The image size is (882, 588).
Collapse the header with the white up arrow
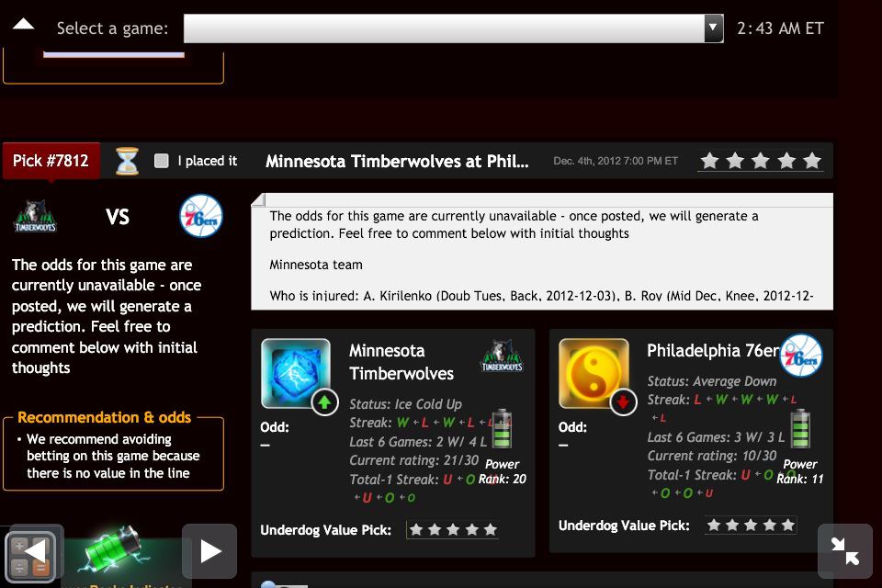(x=23, y=24)
